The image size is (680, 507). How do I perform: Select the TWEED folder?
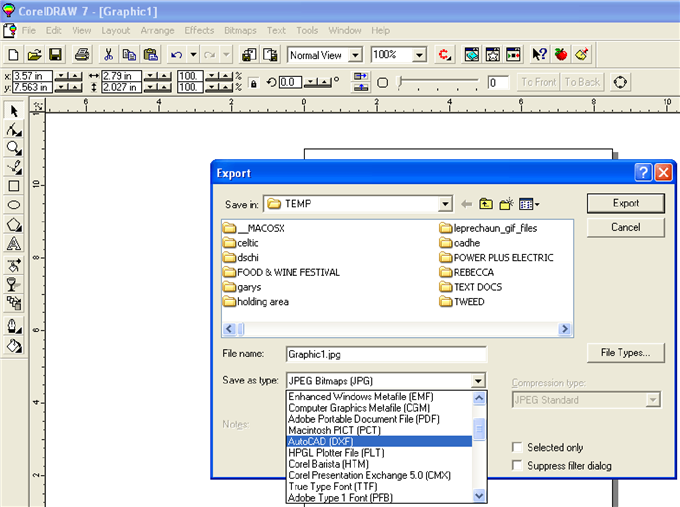click(462, 302)
